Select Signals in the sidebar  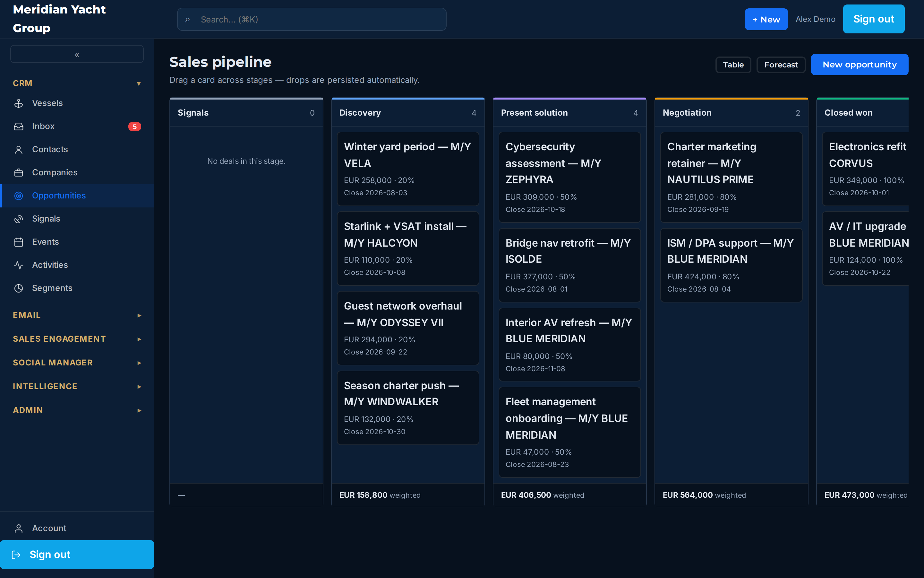[77, 219]
